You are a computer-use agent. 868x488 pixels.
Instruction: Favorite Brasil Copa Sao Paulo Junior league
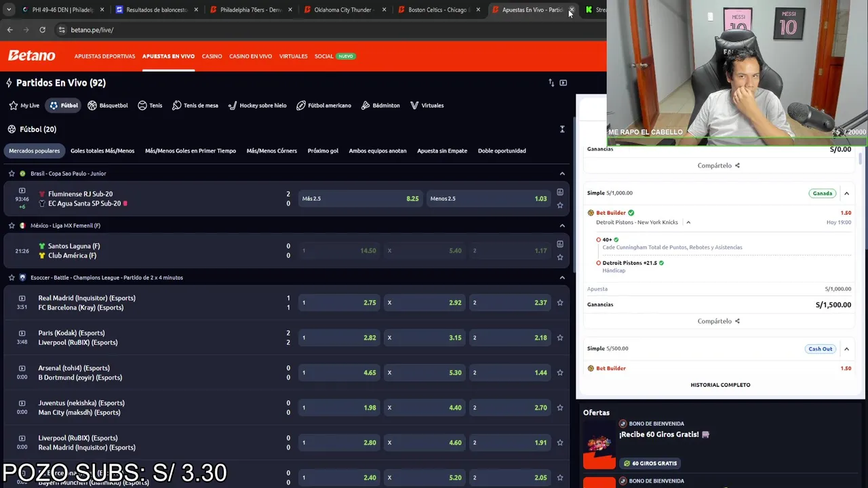(x=12, y=174)
